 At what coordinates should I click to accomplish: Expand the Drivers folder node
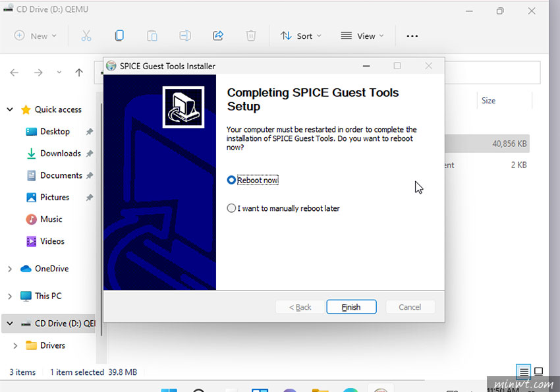coord(15,346)
